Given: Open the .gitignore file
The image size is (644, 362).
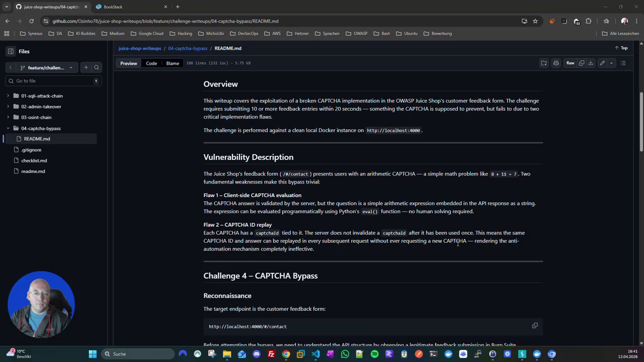Looking at the screenshot, I should point(31,150).
